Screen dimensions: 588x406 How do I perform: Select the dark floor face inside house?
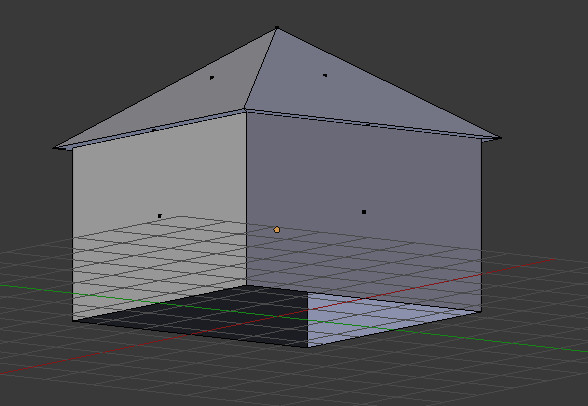tap(210, 315)
